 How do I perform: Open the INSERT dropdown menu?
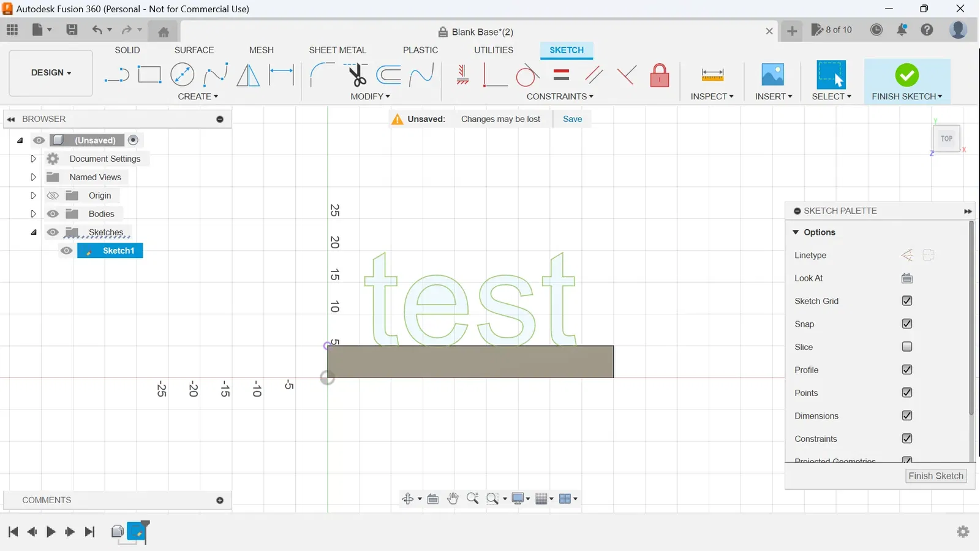coord(774,96)
